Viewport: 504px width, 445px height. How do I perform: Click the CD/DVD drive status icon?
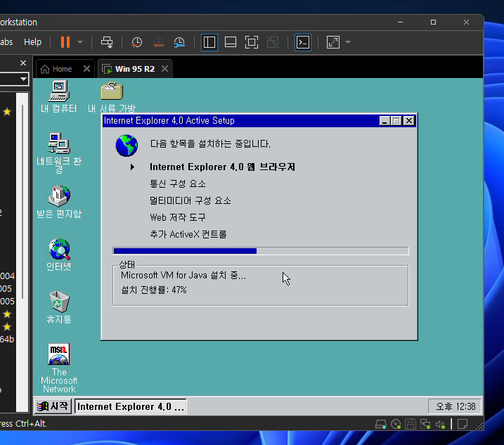click(x=396, y=424)
